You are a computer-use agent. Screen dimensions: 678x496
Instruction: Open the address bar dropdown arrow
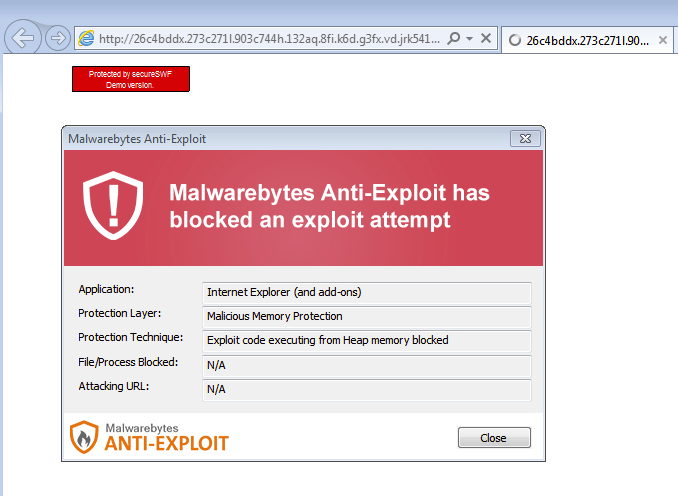click(469, 39)
